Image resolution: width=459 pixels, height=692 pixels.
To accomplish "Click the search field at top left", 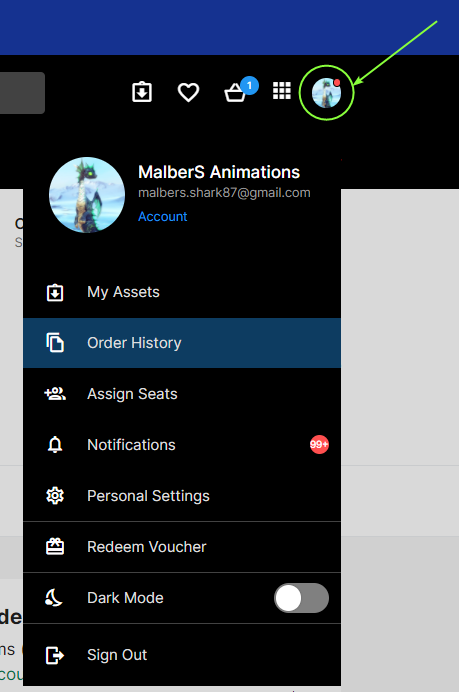I will pos(22,93).
